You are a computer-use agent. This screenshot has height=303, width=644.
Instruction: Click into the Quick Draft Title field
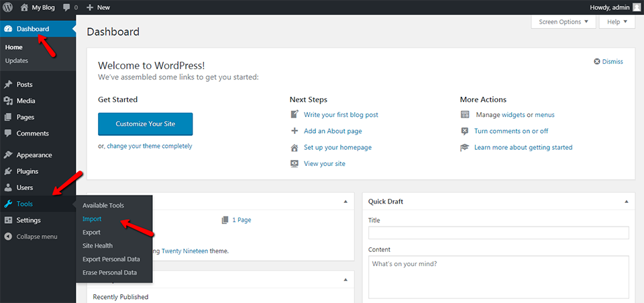[x=498, y=233]
